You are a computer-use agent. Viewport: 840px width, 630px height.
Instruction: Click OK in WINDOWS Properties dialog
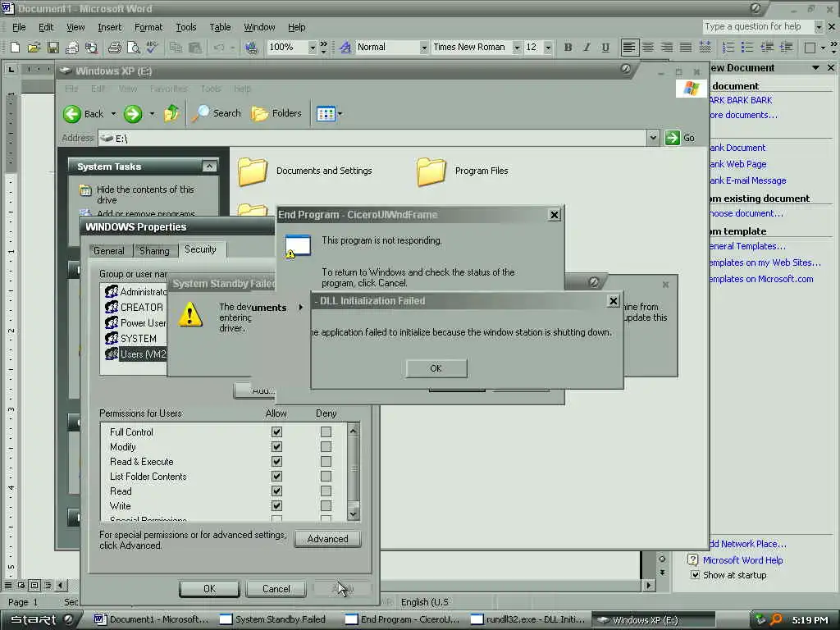209,589
